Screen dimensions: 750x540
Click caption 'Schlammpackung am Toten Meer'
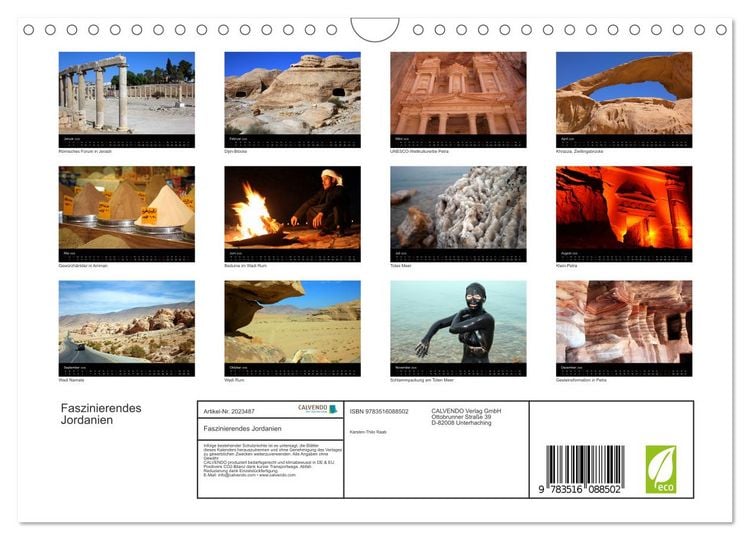(x=422, y=380)
